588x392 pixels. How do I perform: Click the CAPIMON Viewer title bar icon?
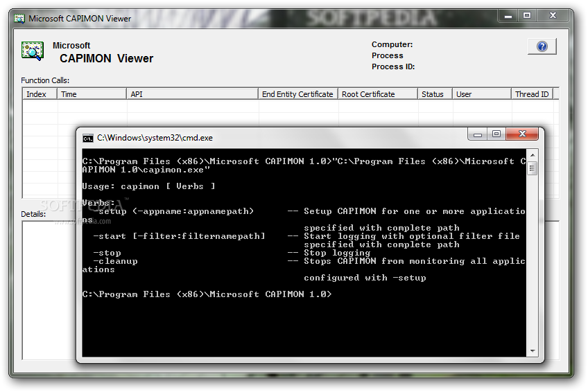pos(19,18)
